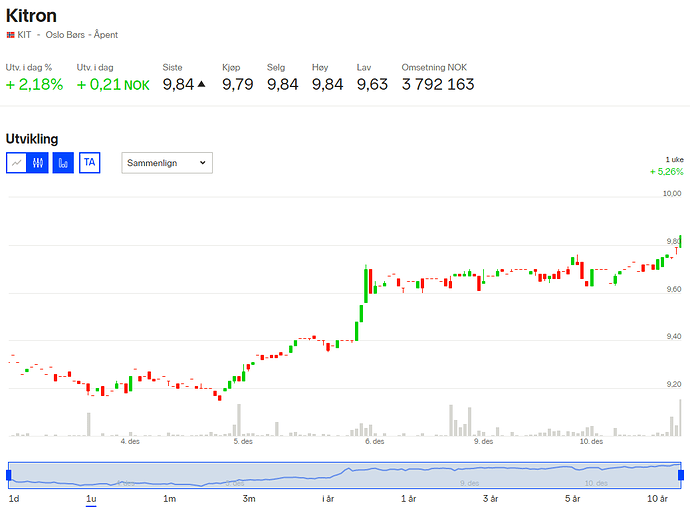Select the 3 år time range
The width and height of the screenshot is (690, 511).
(x=491, y=499)
